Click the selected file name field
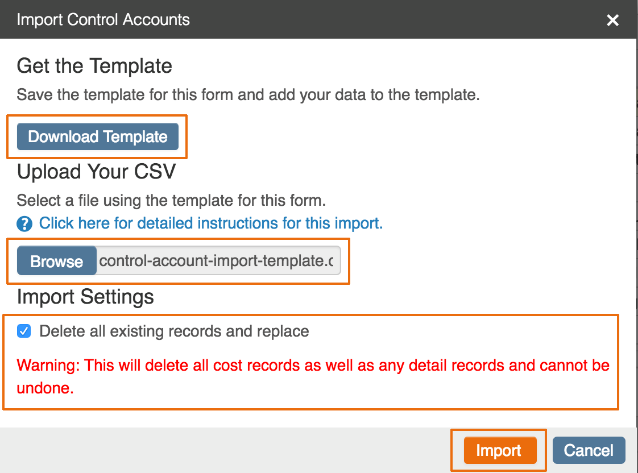This screenshot has height=473, width=638. coord(218,261)
